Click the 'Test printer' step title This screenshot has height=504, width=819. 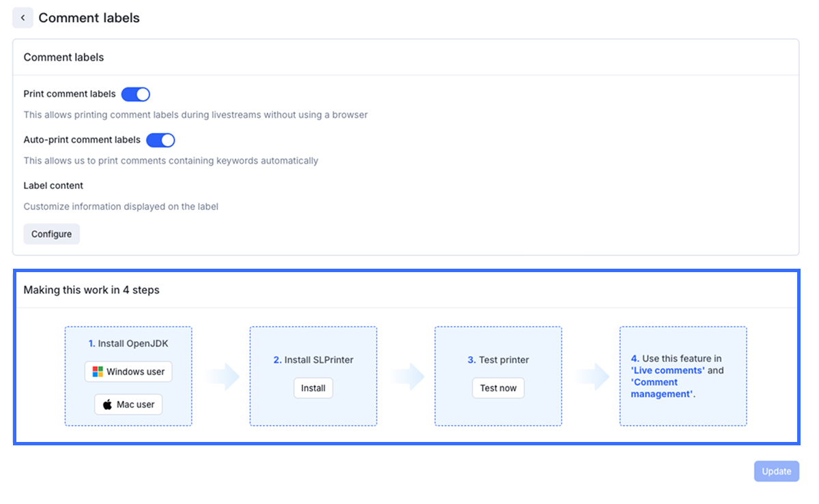coord(503,359)
